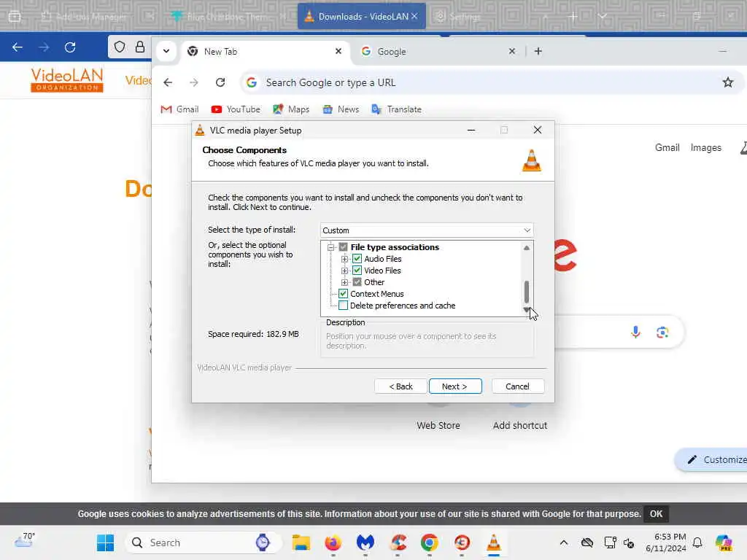Expand the Audio Files tree node
Viewport: 747px width, 560px height.
(x=344, y=259)
